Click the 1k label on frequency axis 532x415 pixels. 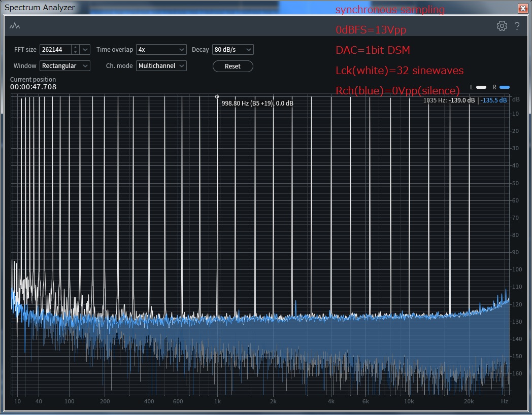(217, 401)
